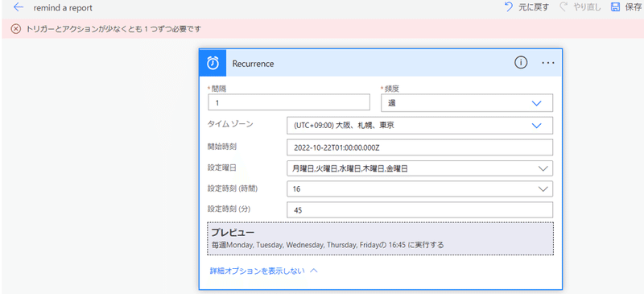
Task: Click the error message about トリガーとアクション
Action: coord(113,29)
